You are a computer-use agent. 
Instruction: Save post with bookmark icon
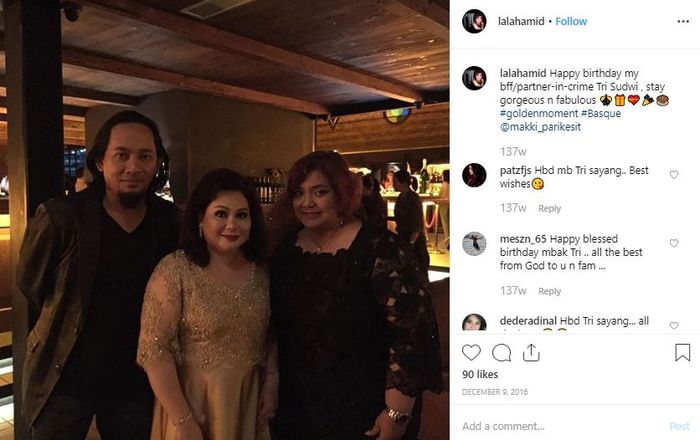tap(683, 352)
